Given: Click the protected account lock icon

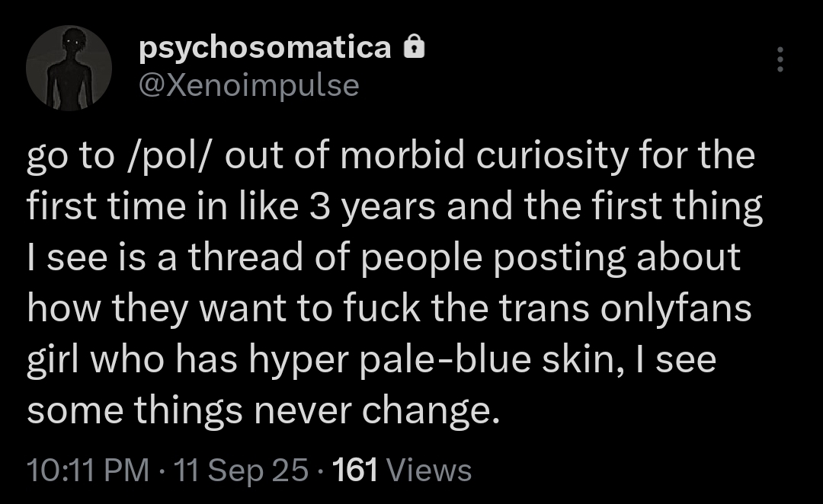Looking at the screenshot, I should point(412,49).
